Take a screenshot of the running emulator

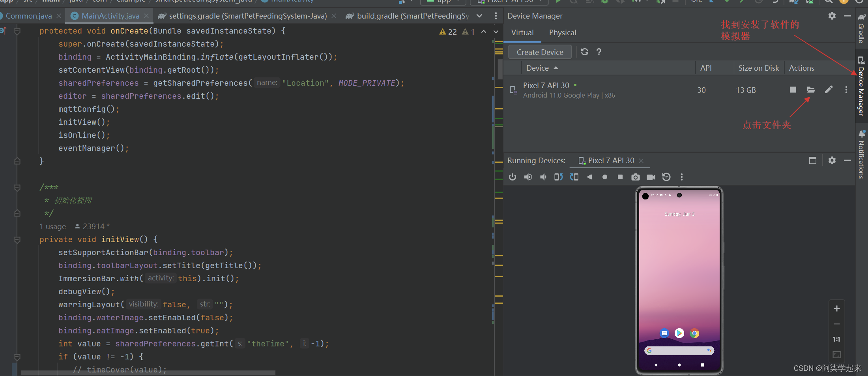tap(635, 177)
